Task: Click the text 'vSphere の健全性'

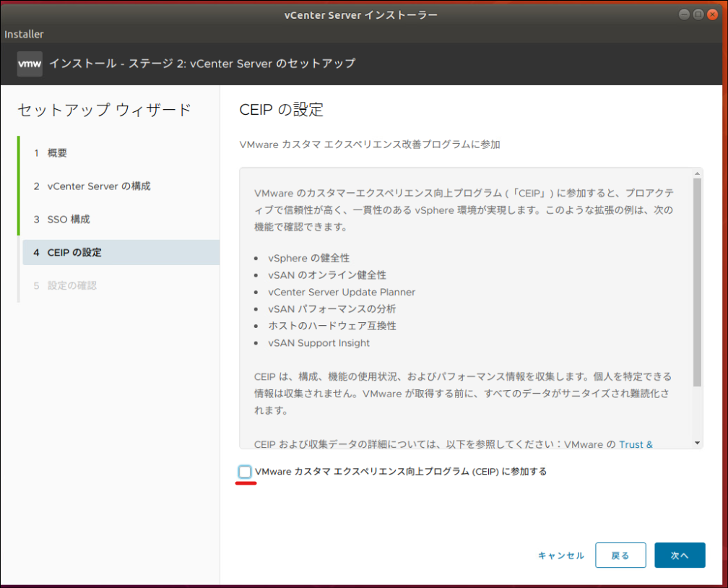Action: tap(309, 258)
